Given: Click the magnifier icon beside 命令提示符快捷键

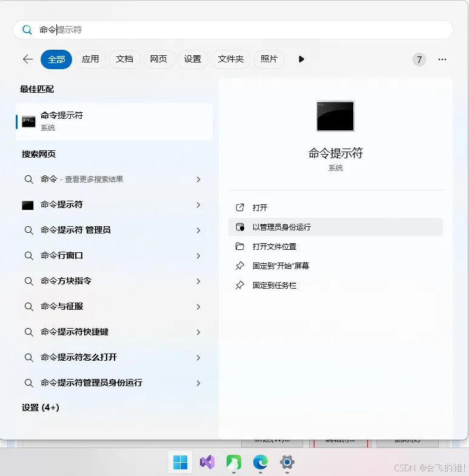Looking at the screenshot, I should pos(29,332).
